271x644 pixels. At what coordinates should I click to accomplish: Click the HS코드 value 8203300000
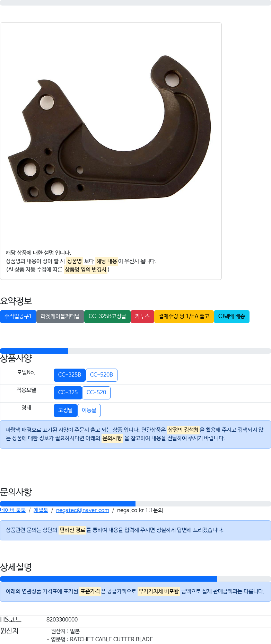(62, 619)
